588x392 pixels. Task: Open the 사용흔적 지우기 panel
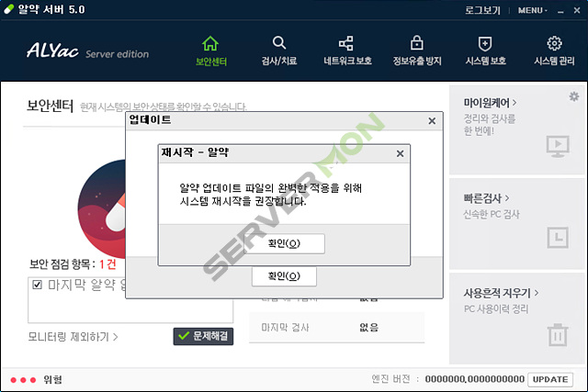coord(516,319)
